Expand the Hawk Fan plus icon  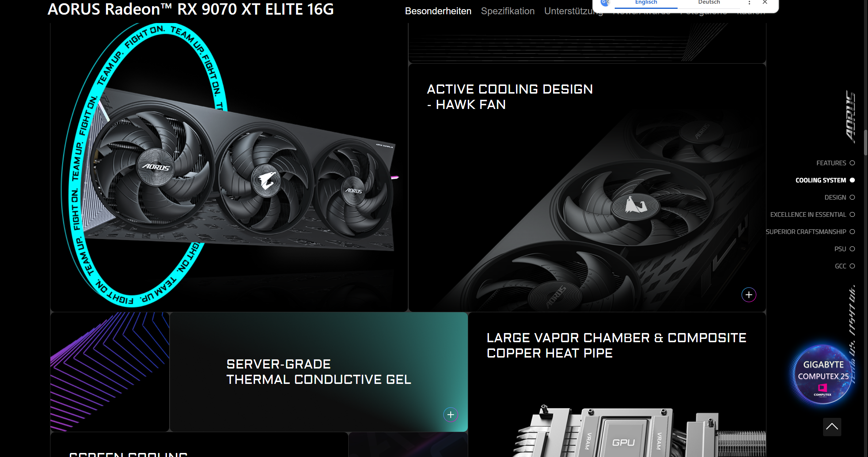[x=748, y=295]
